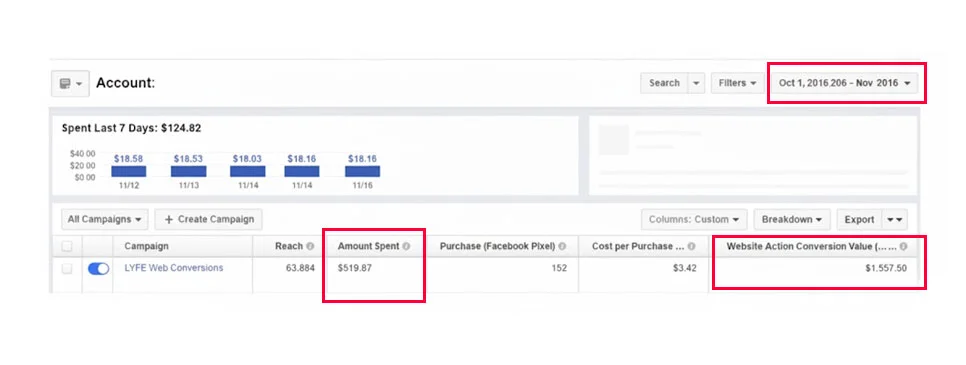The width and height of the screenshot is (966, 365).
Task: Open the arrow dropdown next to Search
Action: click(696, 83)
